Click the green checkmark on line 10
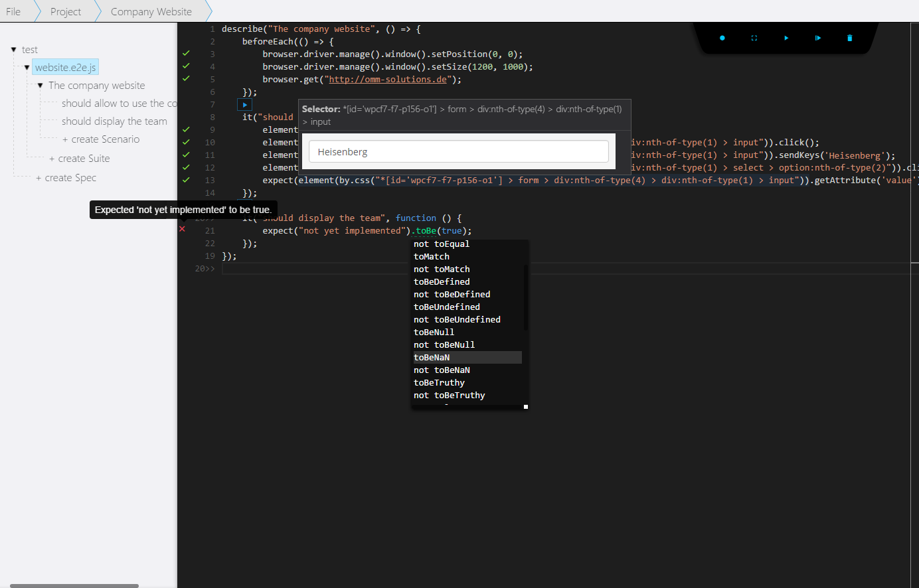Image resolution: width=919 pixels, height=588 pixels. coord(186,142)
